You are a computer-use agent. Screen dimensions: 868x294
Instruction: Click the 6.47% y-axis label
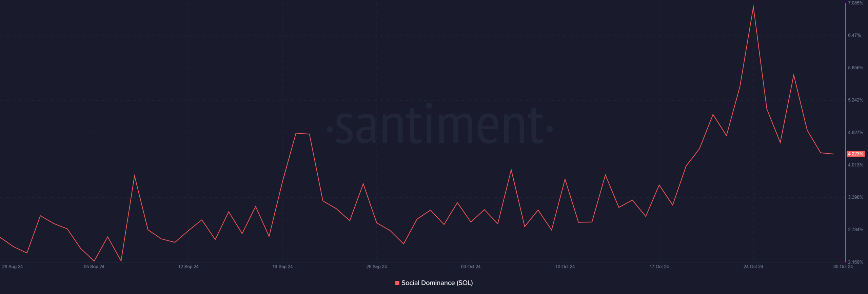pyautogui.click(x=854, y=35)
